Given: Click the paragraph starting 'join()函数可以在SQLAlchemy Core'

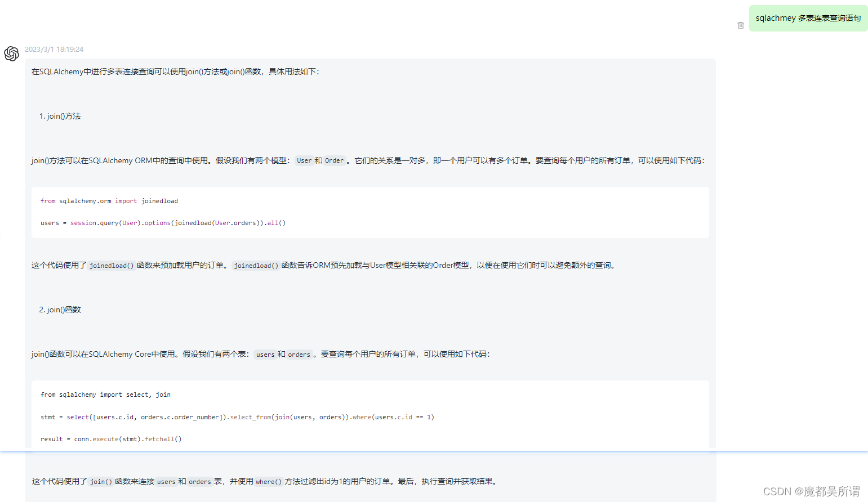Looking at the screenshot, I should click(x=261, y=354).
